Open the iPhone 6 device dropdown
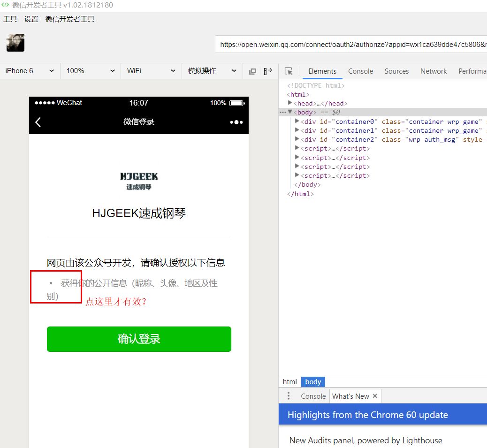The height and width of the screenshot is (448, 487). click(x=30, y=71)
